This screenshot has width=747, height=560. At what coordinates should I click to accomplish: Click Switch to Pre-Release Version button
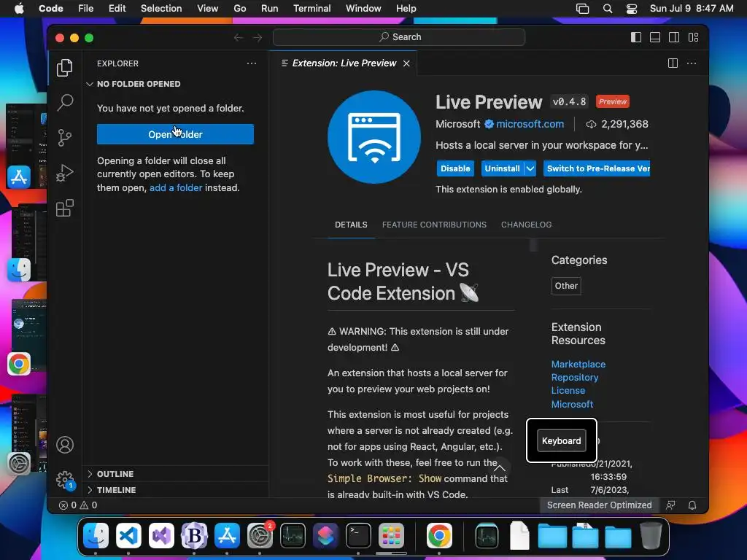[x=597, y=168]
